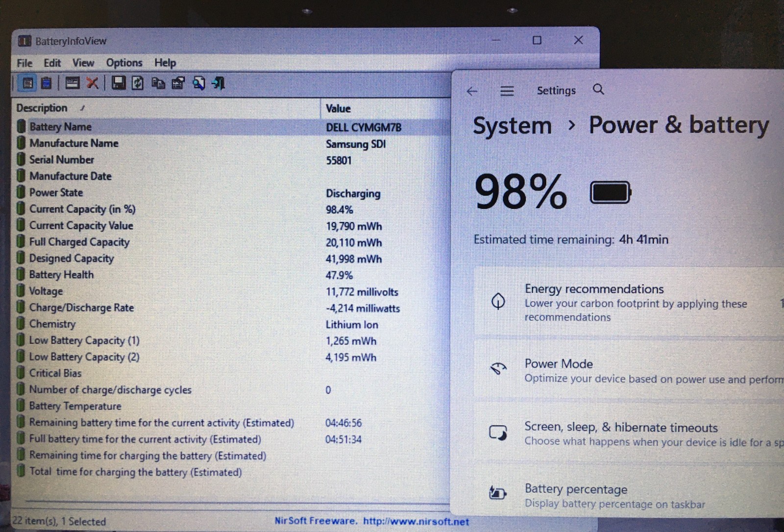Open the nirsoft.net link in status bar
Viewport: 784px width, 532px height.
coord(416,522)
